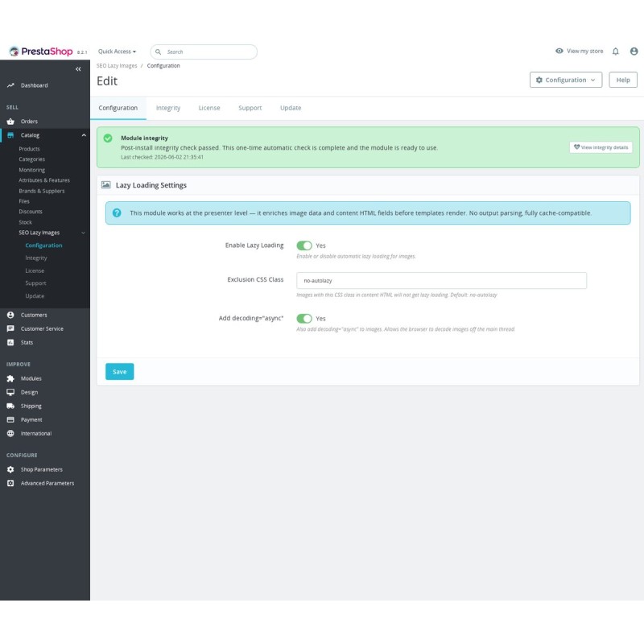
Task: Open sidebar License sub-item
Action: (x=35, y=270)
